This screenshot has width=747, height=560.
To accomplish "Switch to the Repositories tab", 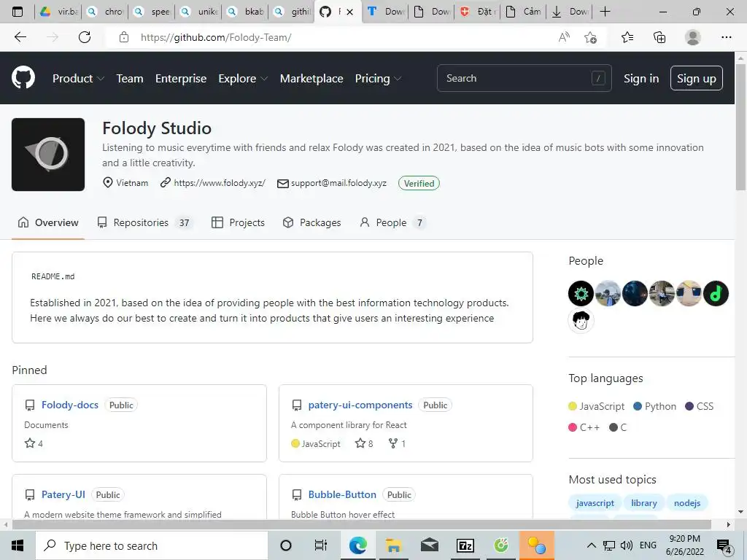I will coord(144,222).
